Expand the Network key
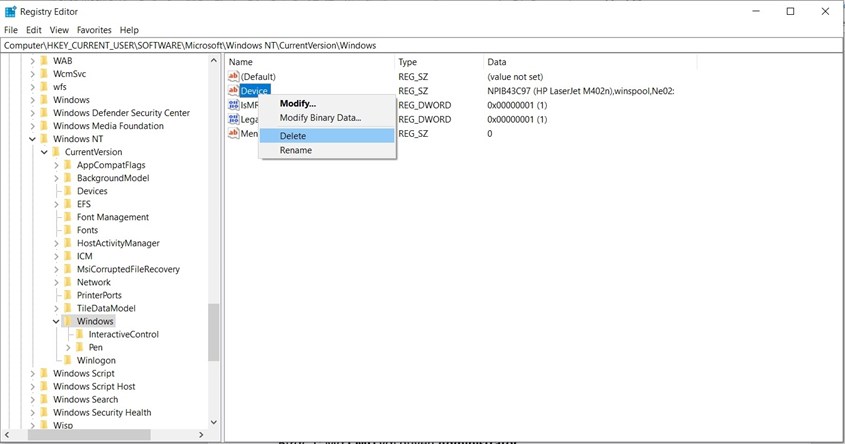The image size is (845, 444). 56,282
